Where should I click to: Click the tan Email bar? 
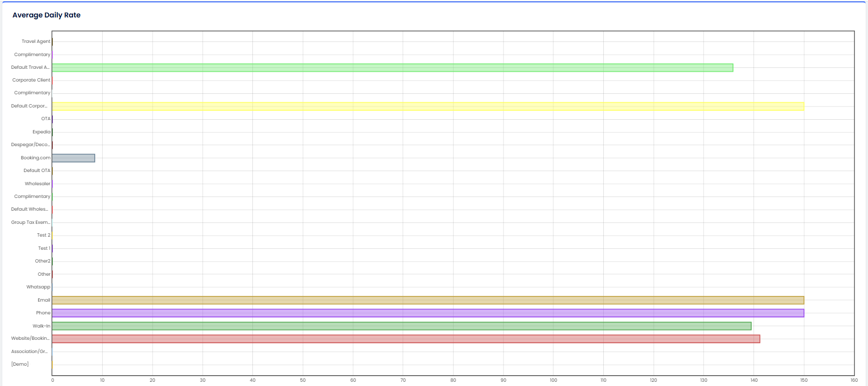click(428, 300)
